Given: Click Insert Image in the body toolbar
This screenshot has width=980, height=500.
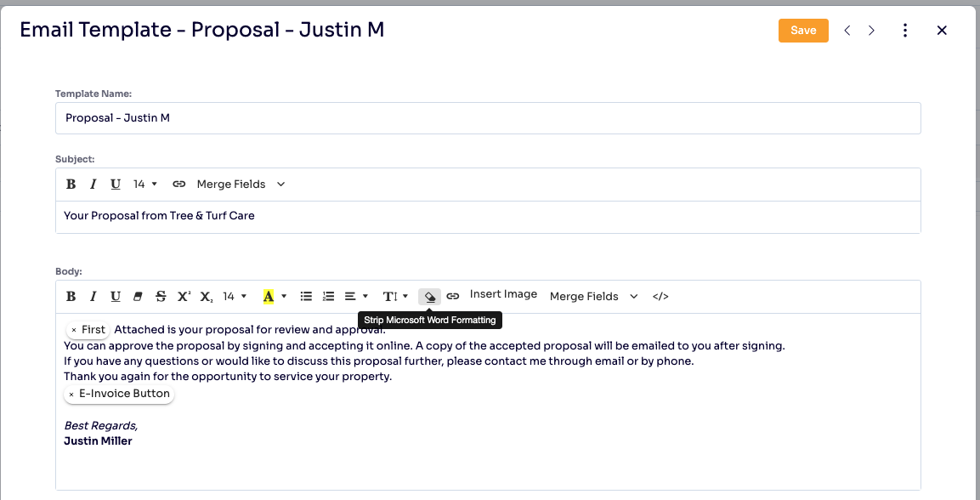Looking at the screenshot, I should (x=503, y=294).
